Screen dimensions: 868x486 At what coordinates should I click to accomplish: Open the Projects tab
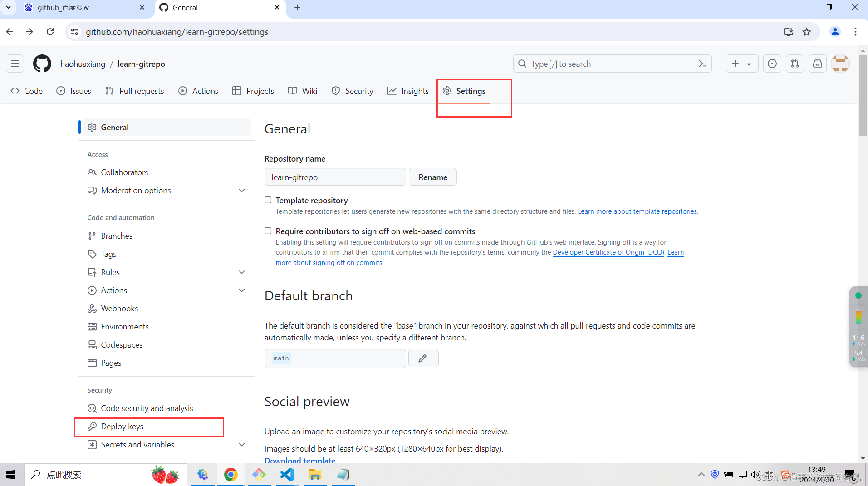coord(253,91)
